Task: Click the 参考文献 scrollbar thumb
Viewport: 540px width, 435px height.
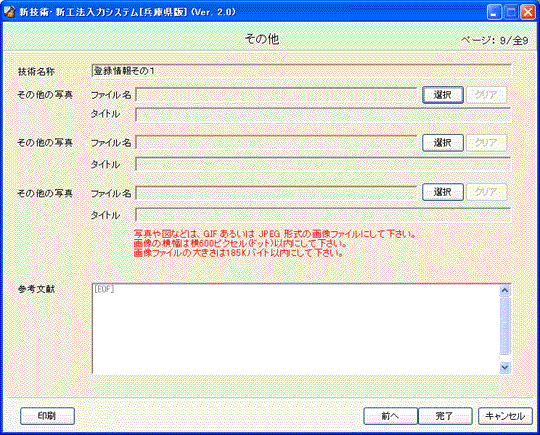Action: [505, 325]
